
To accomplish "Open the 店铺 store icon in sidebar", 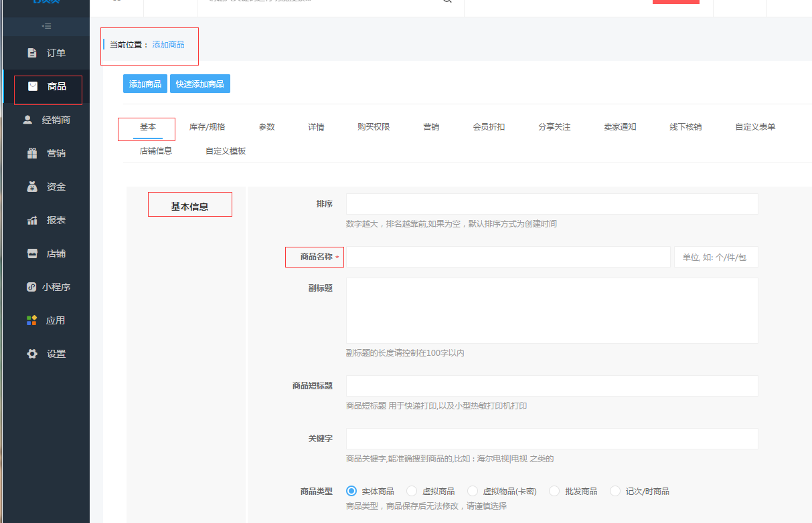I will [x=32, y=253].
